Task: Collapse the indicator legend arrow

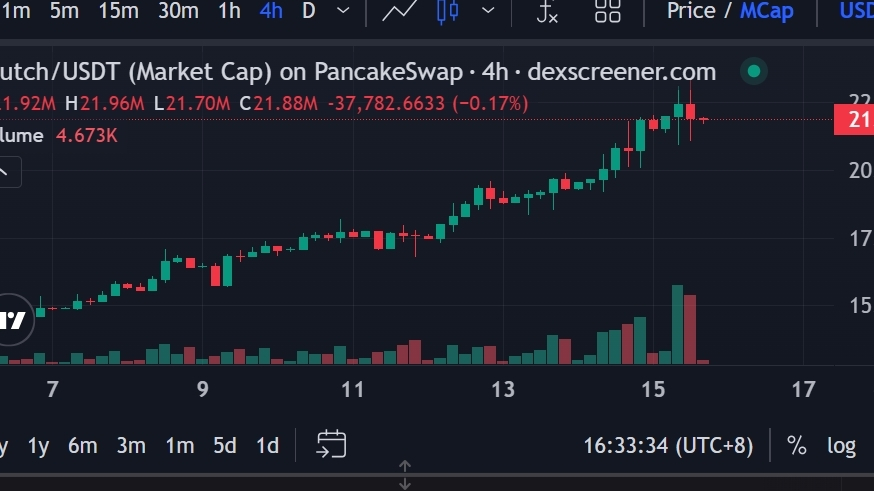Action: (4, 172)
